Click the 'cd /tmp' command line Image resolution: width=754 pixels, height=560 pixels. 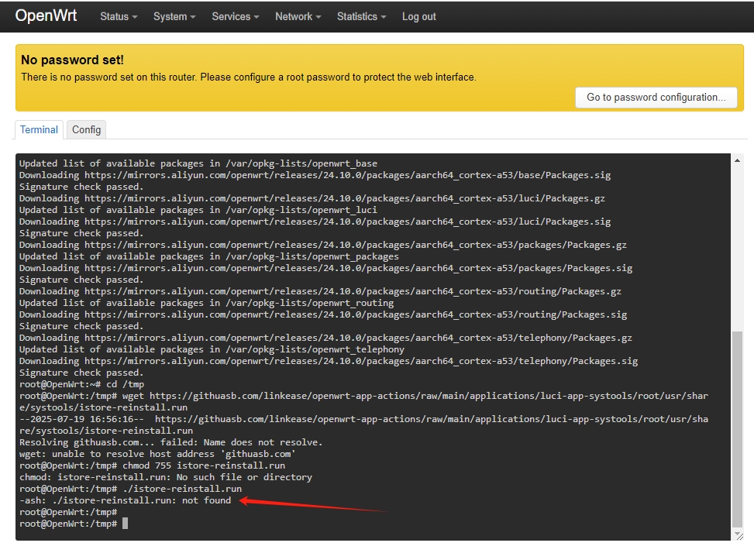pos(81,384)
